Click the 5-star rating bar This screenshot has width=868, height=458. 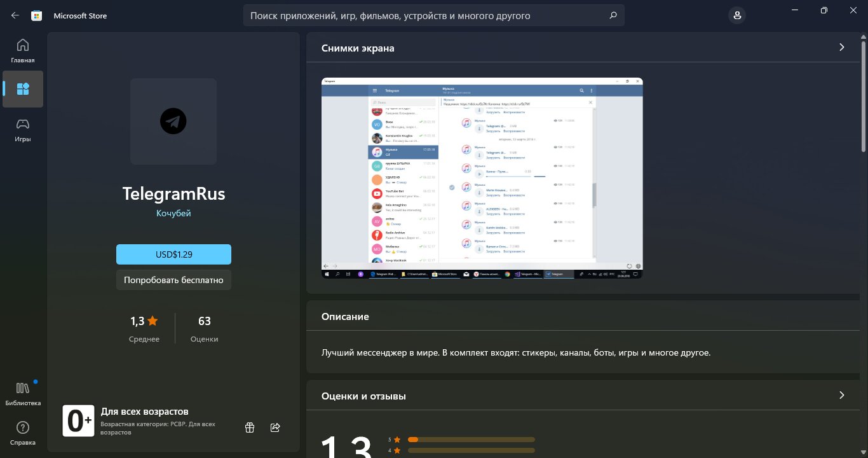click(x=471, y=440)
